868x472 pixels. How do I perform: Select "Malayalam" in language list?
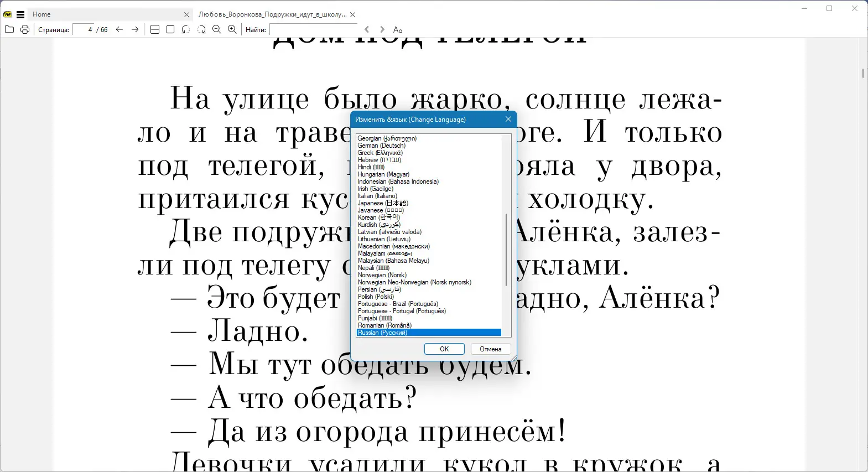pyautogui.click(x=428, y=253)
